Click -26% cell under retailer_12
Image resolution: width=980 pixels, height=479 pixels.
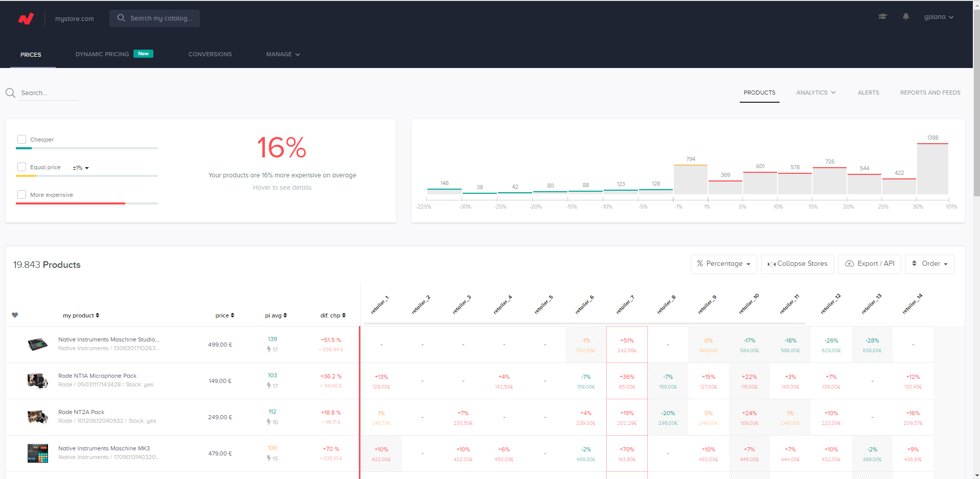831,345
